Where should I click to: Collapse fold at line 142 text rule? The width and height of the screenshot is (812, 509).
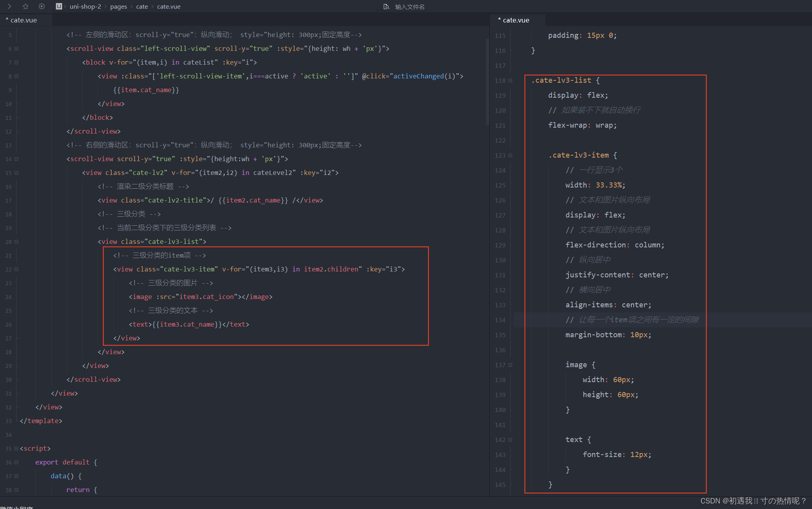coord(511,440)
